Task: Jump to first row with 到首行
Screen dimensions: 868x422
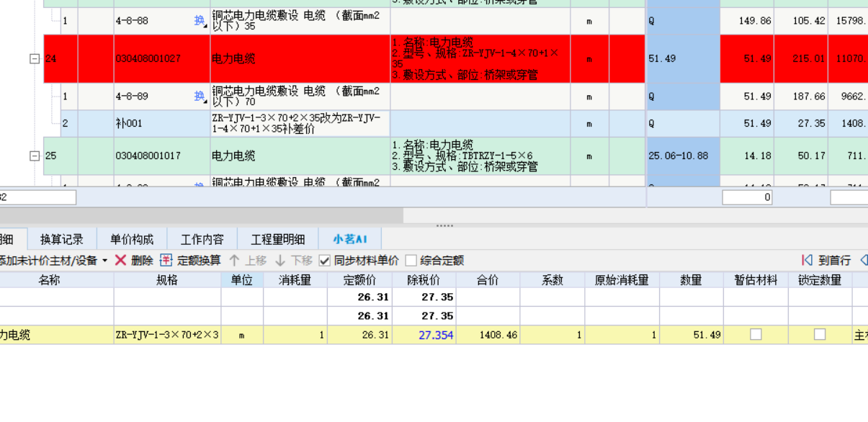Action: (826, 260)
